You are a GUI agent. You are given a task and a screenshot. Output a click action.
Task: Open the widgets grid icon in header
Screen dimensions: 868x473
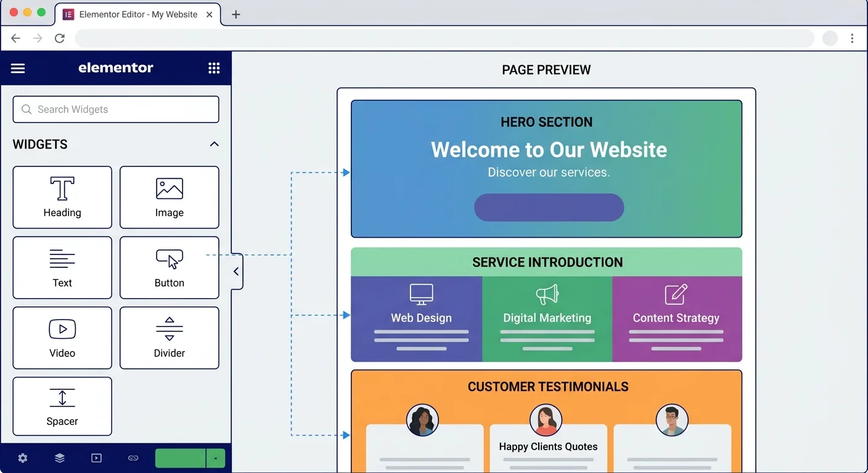(x=214, y=68)
